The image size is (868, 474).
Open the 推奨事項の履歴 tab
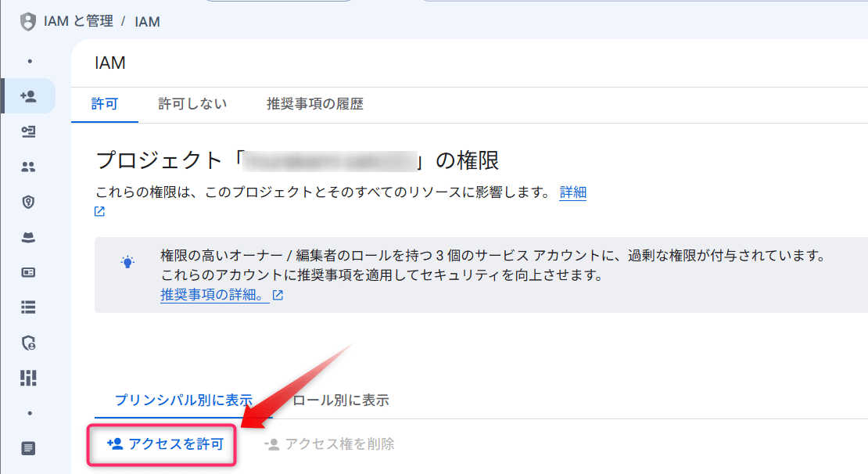click(315, 103)
